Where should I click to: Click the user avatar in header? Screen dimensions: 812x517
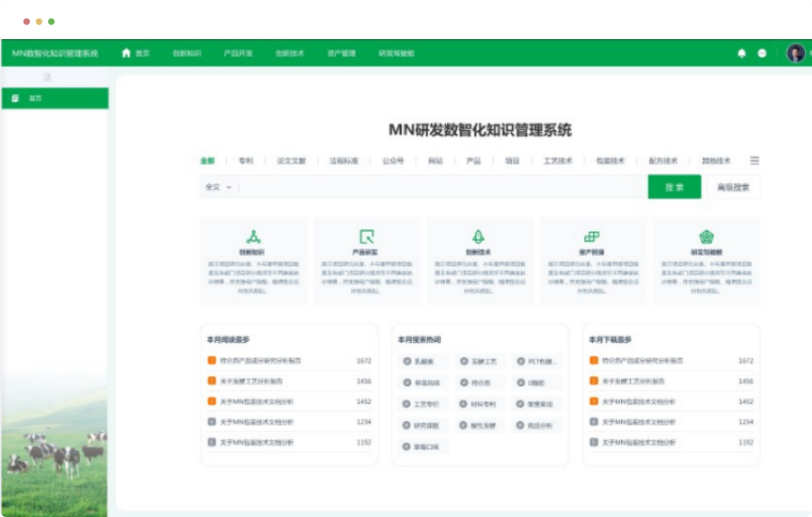pyautogui.click(x=795, y=53)
